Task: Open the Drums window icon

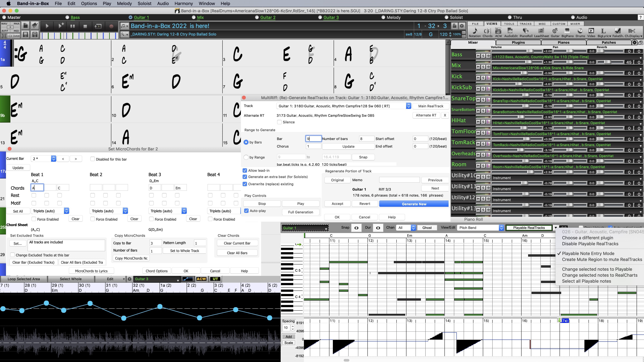Action: coord(580,33)
